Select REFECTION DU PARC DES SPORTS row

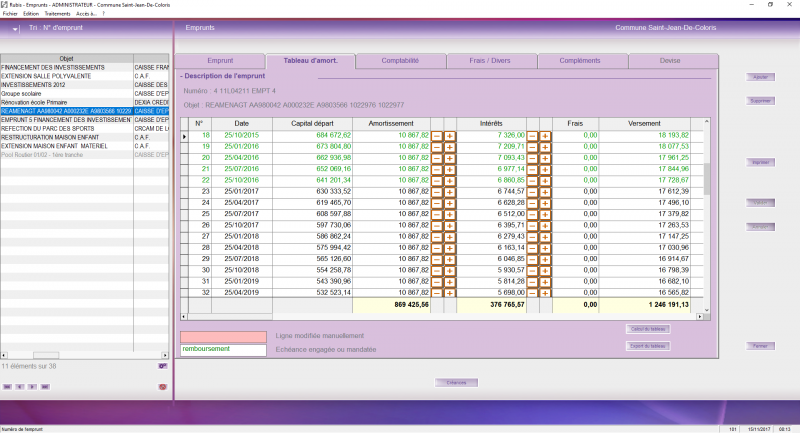pos(84,129)
